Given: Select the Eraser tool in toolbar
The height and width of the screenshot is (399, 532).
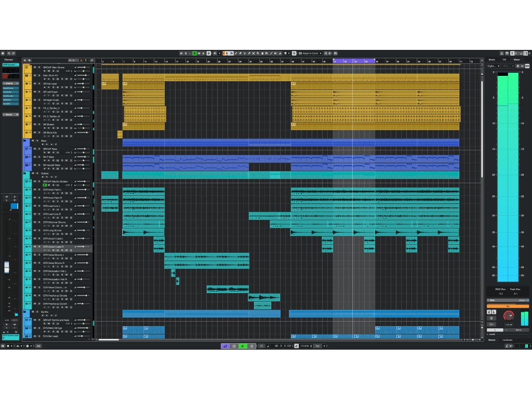Looking at the screenshot, I should pyautogui.click(x=240, y=53).
